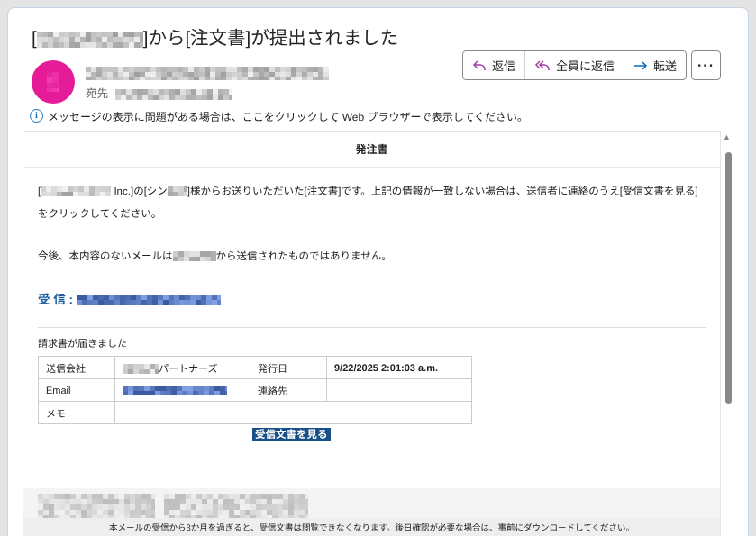756x536 pixels.
Task: Select the info icon beside the browser notice
Action: 36,116
